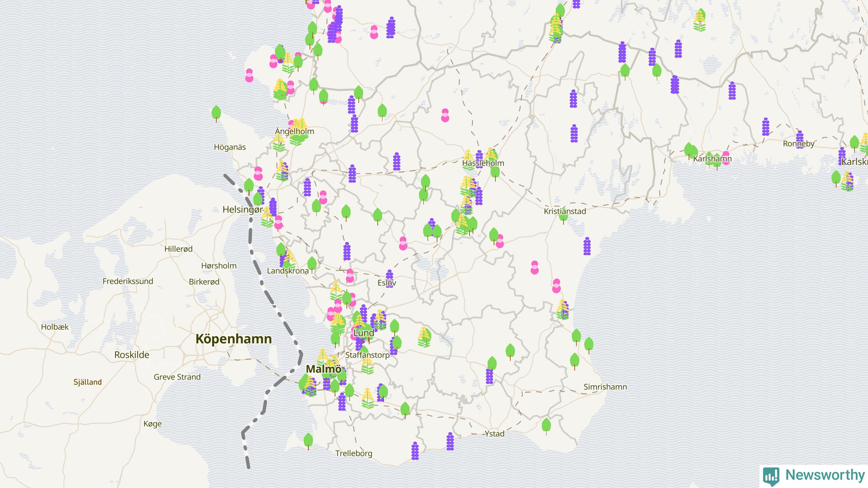This screenshot has height=488, width=868.
Task: Click the Eslöv label
Action: point(387,283)
